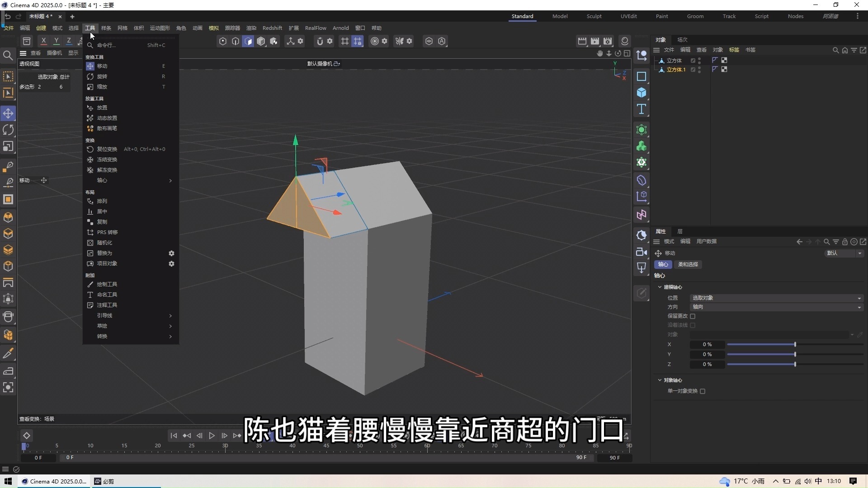Choose 复位变换 from the tools menu

130,149
